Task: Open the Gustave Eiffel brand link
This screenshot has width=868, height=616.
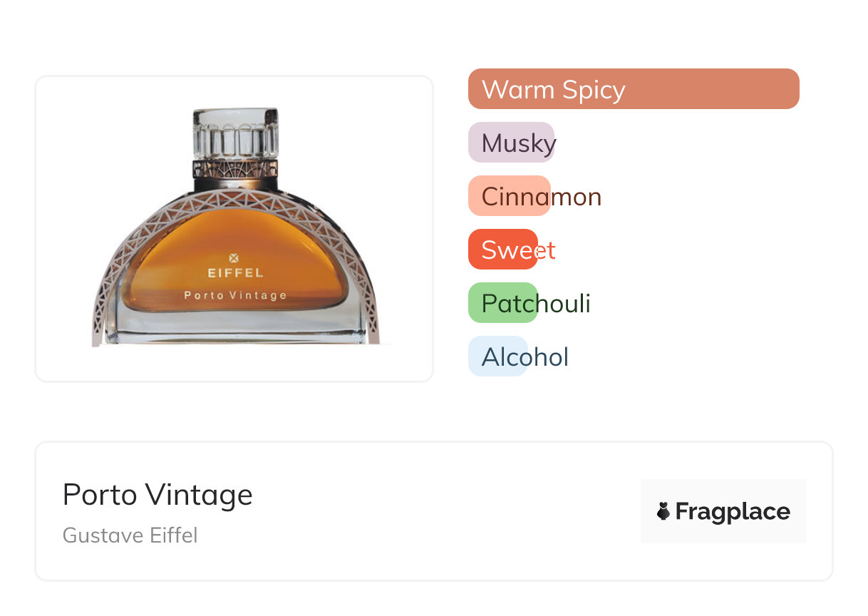Action: (130, 535)
